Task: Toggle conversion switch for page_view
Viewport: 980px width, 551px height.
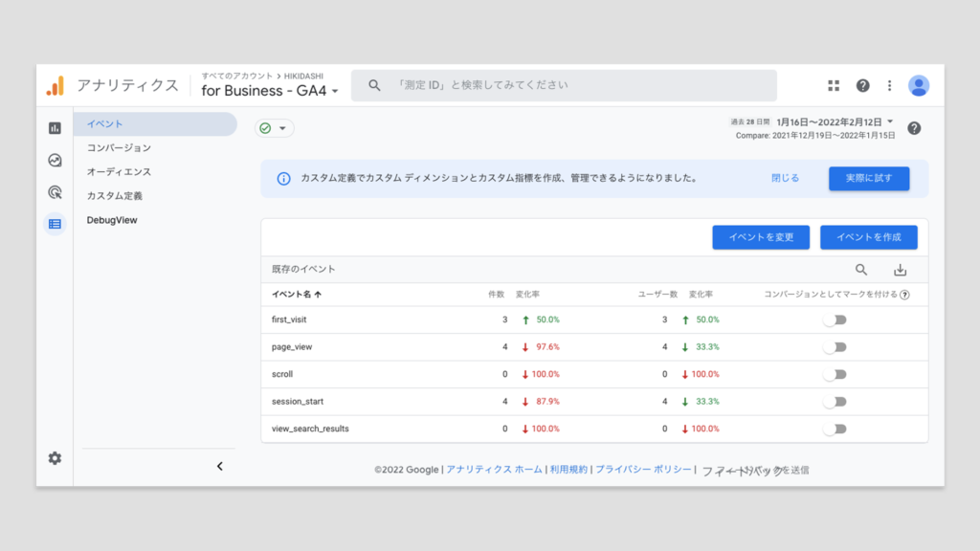Action: (x=835, y=346)
